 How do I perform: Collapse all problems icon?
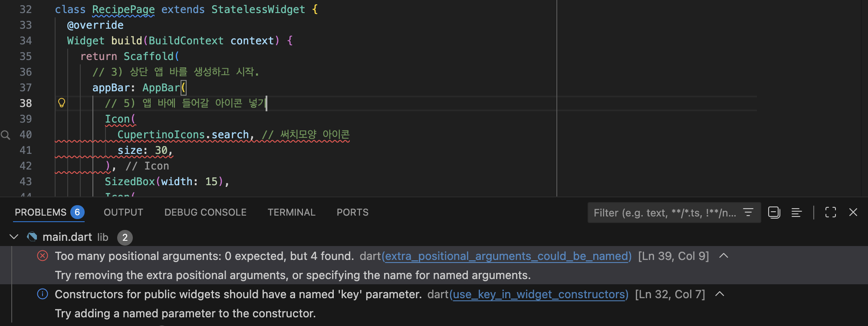(774, 212)
